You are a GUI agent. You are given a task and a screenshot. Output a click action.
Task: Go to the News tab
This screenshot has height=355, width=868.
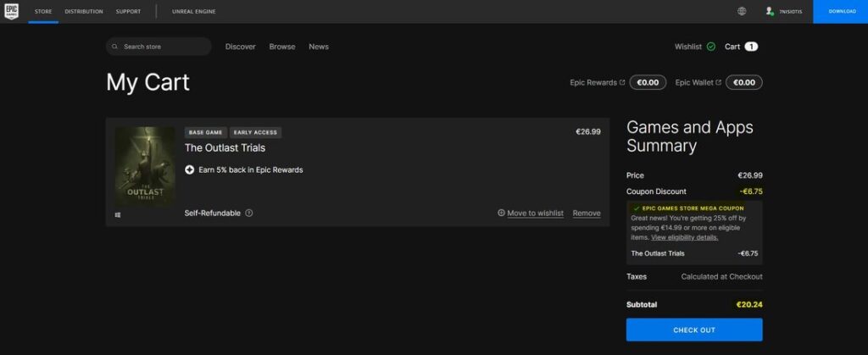point(319,47)
